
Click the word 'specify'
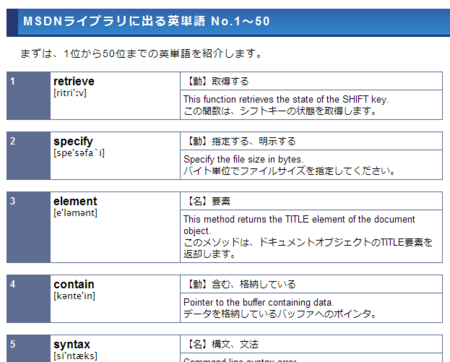[73, 142]
